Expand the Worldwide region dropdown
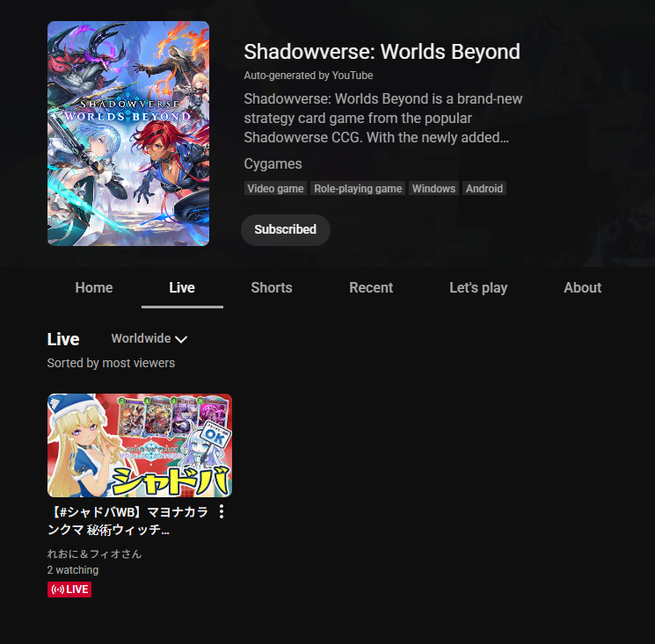This screenshot has height=644, width=655. point(149,338)
